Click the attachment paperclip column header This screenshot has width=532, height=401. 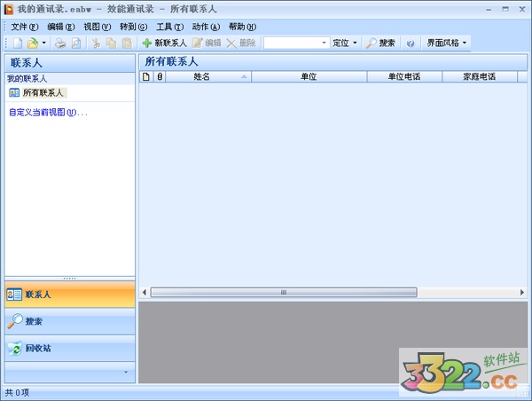click(160, 76)
